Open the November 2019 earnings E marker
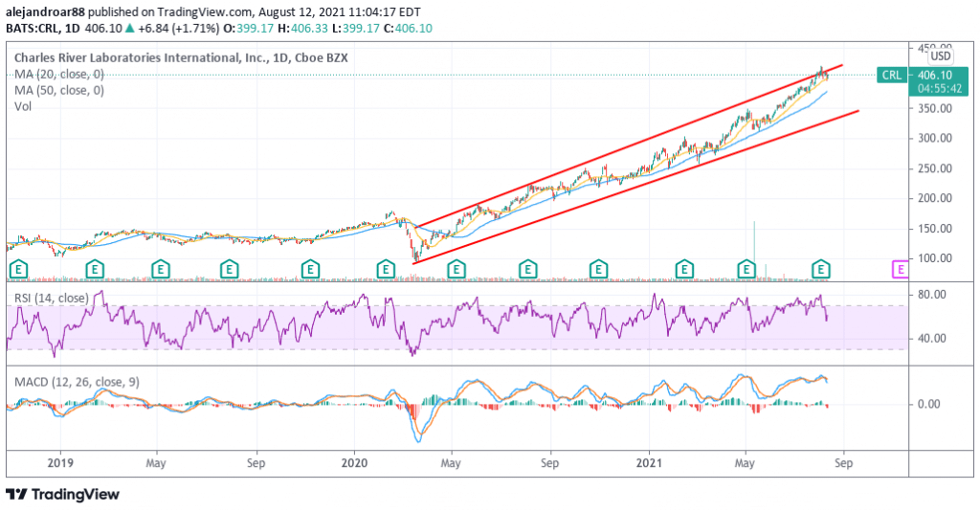 pyautogui.click(x=310, y=270)
